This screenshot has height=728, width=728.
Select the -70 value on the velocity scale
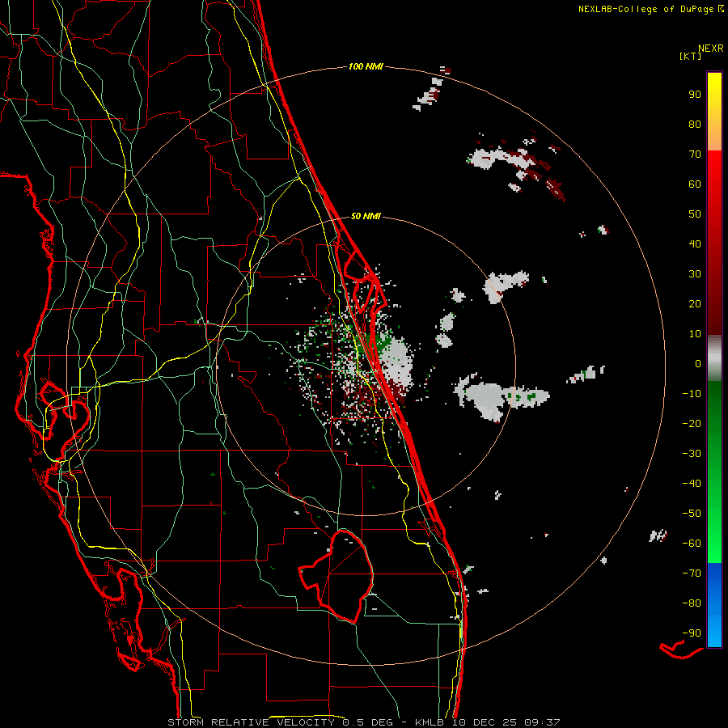(x=692, y=574)
